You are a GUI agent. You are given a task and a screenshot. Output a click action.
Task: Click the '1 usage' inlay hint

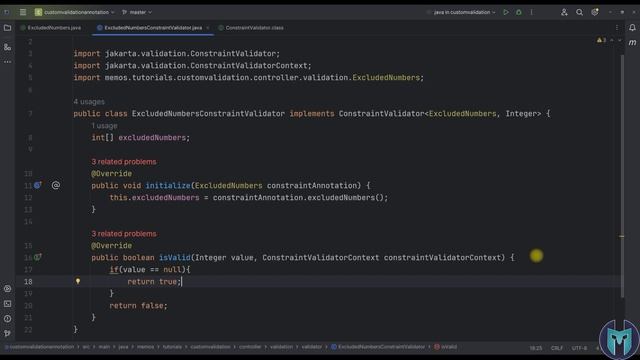pos(104,126)
